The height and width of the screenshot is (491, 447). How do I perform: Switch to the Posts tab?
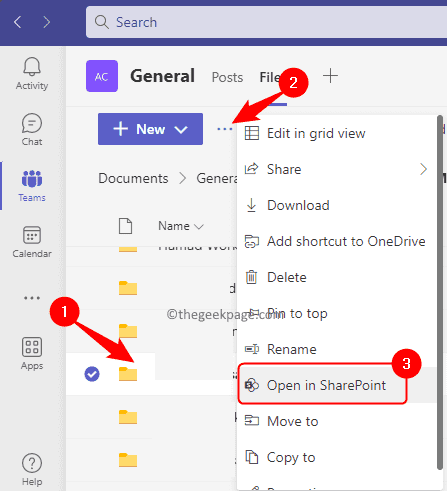(x=227, y=77)
